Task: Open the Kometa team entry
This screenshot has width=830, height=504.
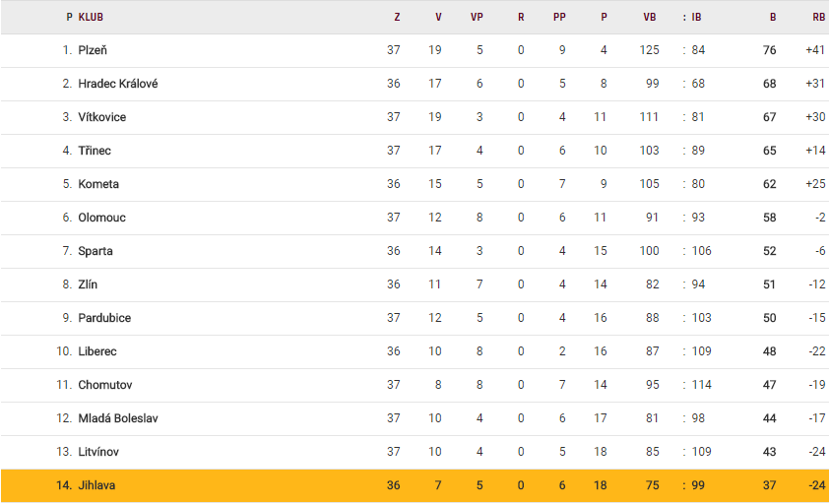Action: pos(98,184)
